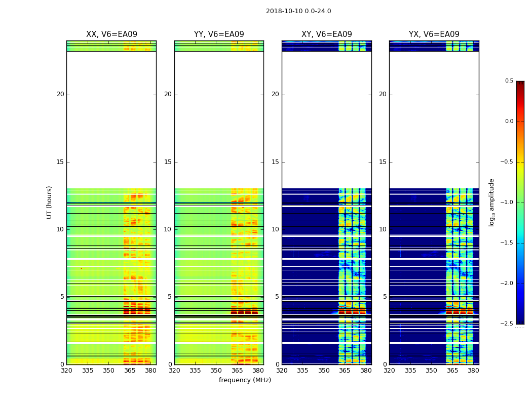Viewport: 532px width, 405px height.
Task: Click the YY, V6=EA09 panel title
Action: click(x=219, y=34)
